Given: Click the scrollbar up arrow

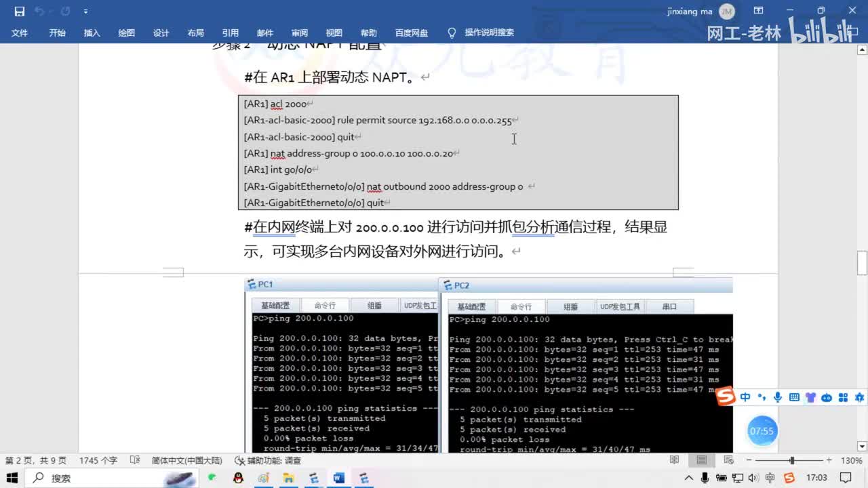Looking at the screenshot, I should point(862,49).
